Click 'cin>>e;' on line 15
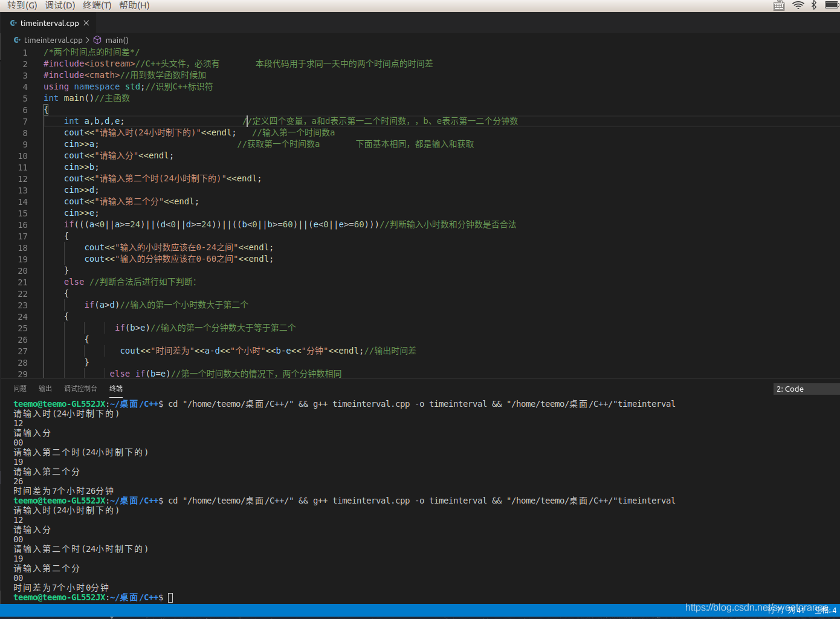This screenshot has height=619, width=840. [82, 213]
